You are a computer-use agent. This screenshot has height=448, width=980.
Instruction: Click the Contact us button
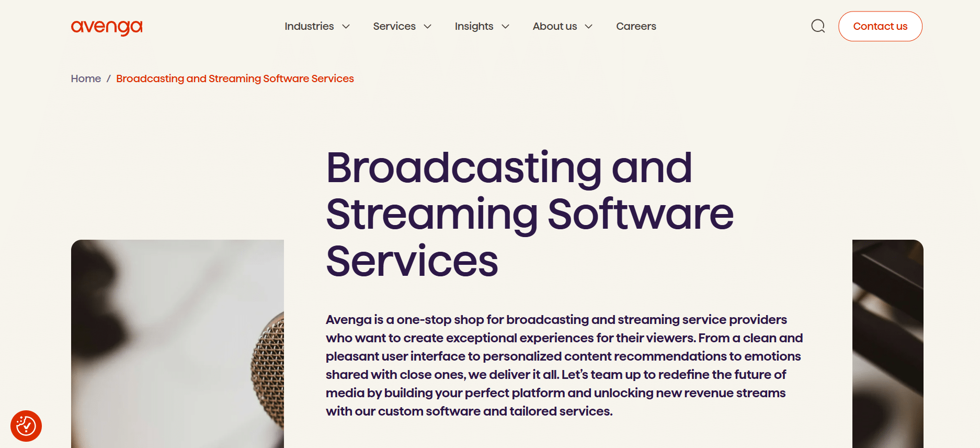coord(880,26)
